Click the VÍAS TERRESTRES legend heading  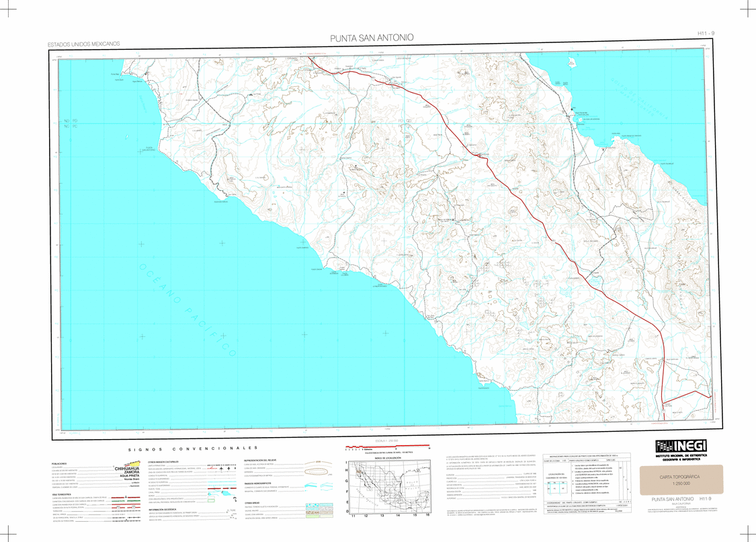(61, 495)
